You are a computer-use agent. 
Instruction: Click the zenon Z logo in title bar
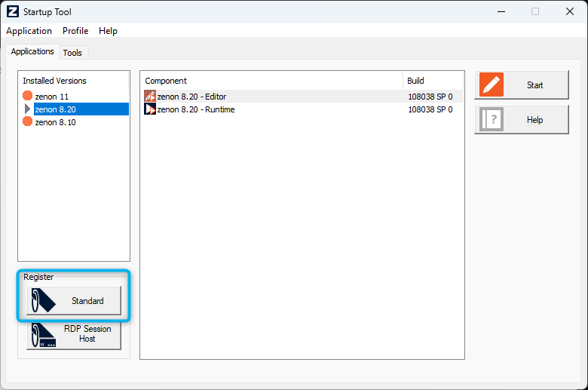12,11
